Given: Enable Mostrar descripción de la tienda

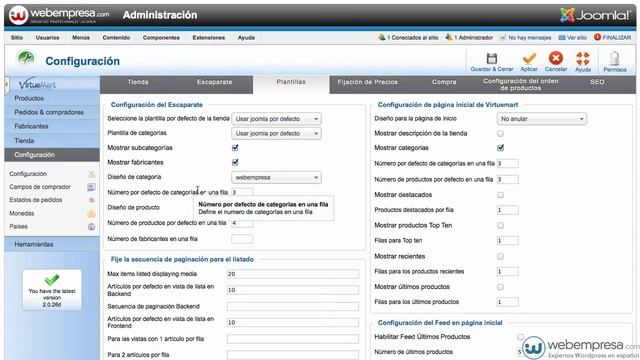Looking at the screenshot, I should pyautogui.click(x=500, y=133).
